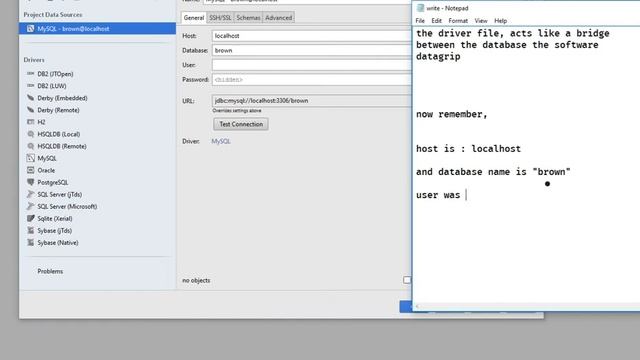Click the URL jdbc field
Image resolution: width=640 pixels, height=360 pixels.
[x=312, y=100]
